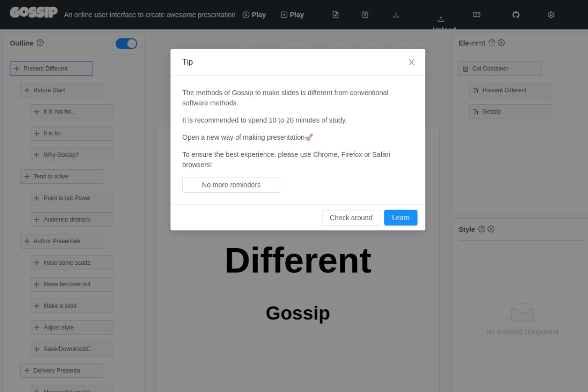Click the 'No selected component' placeholder text
This screenshot has width=588, height=392.
[522, 332]
